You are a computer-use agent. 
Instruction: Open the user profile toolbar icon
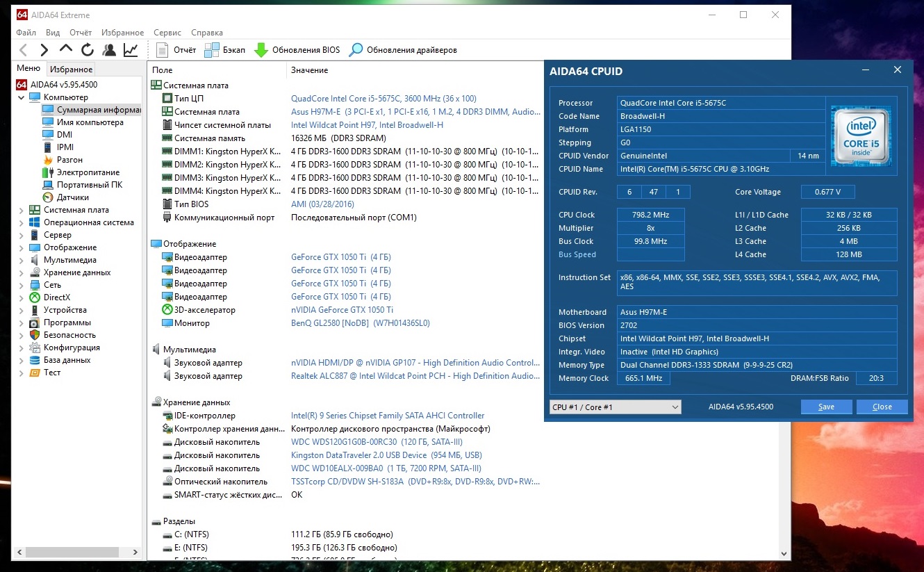(109, 50)
